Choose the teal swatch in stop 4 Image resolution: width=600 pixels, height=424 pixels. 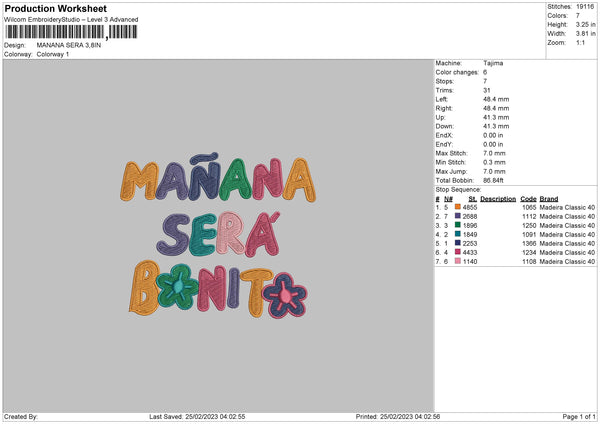click(458, 234)
